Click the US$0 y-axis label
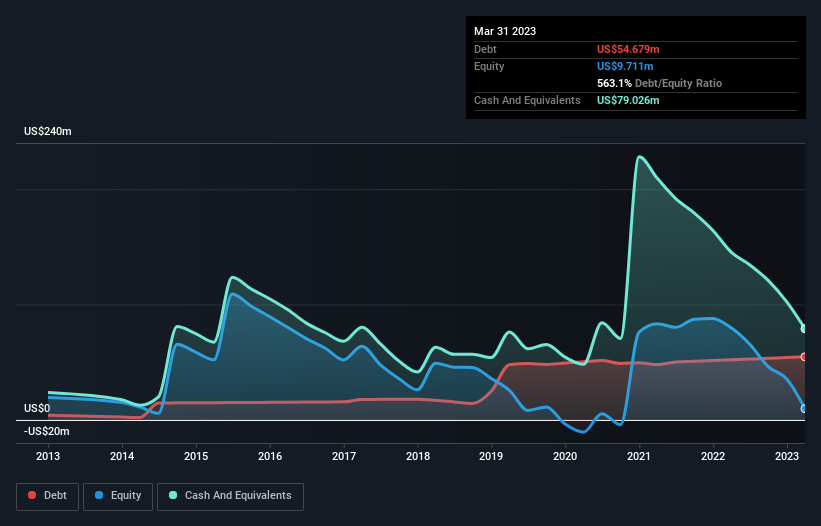The height and width of the screenshot is (526, 821). click(x=37, y=408)
